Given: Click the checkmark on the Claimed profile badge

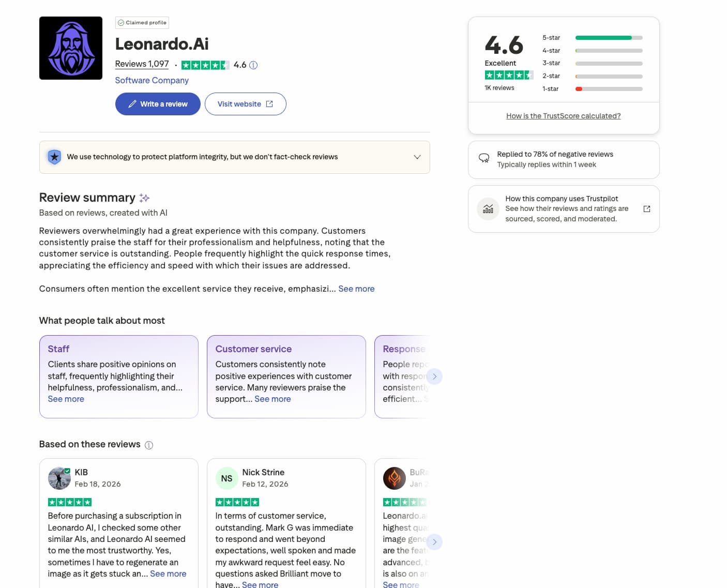Looking at the screenshot, I should click(x=122, y=22).
